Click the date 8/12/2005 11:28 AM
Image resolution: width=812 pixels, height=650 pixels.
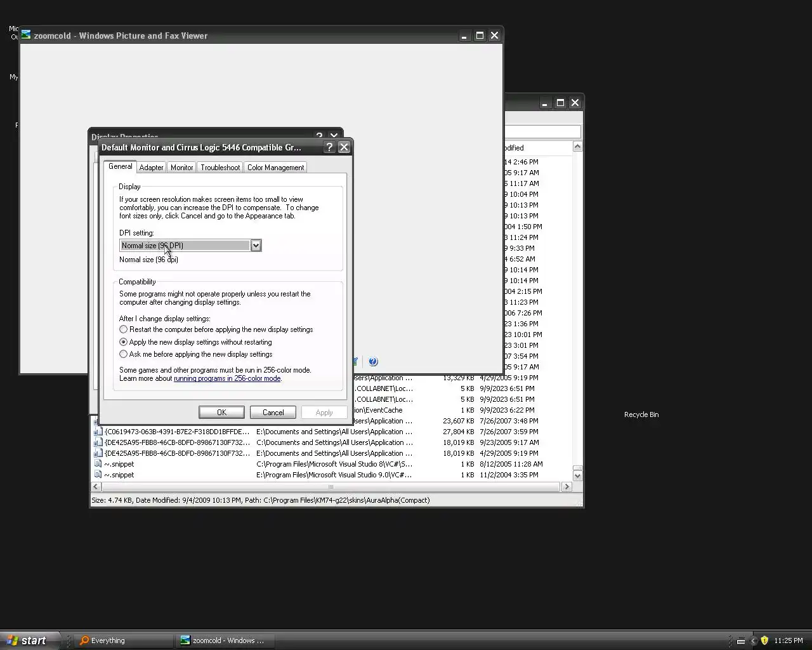click(x=511, y=464)
